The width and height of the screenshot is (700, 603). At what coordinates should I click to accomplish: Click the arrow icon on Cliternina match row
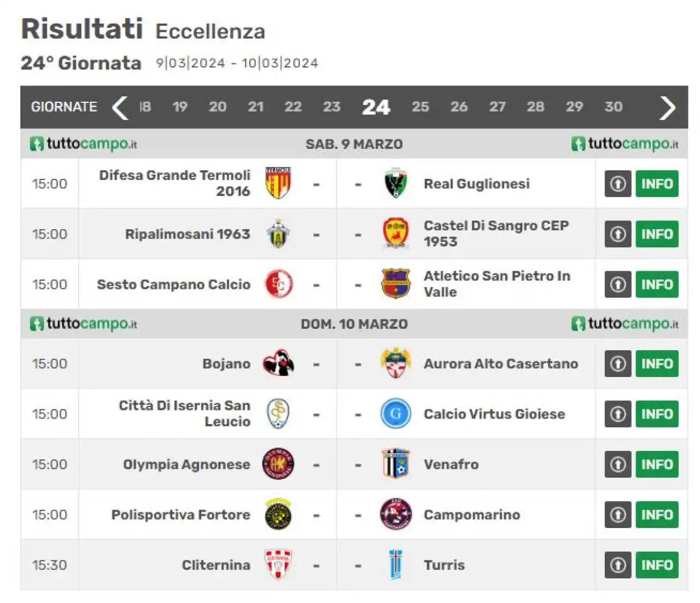pyautogui.click(x=618, y=565)
